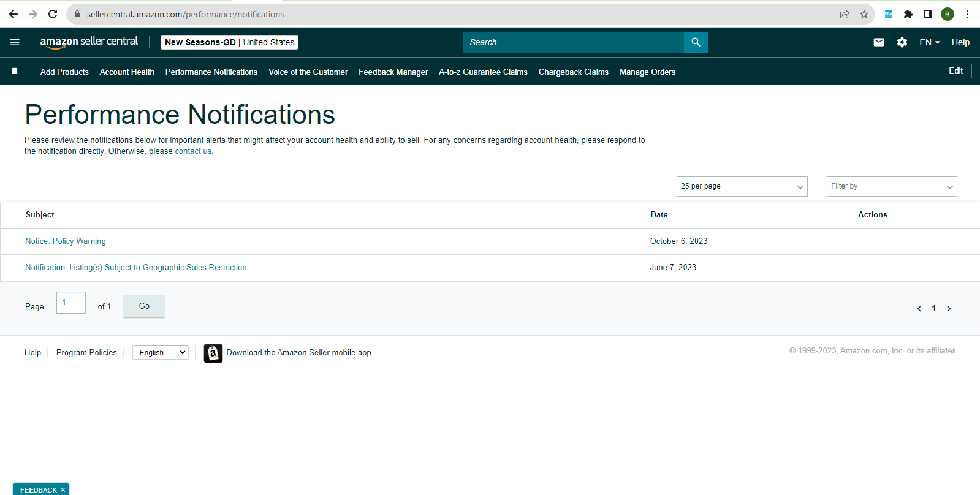Viewport: 980px width, 495px height.
Task: Open the Program Policies footer link
Action: click(86, 353)
